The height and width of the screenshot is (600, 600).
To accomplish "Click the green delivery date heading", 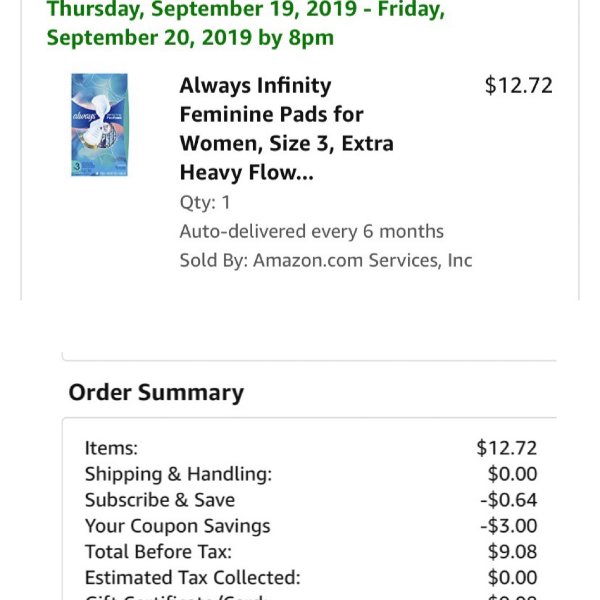I will tap(246, 23).
